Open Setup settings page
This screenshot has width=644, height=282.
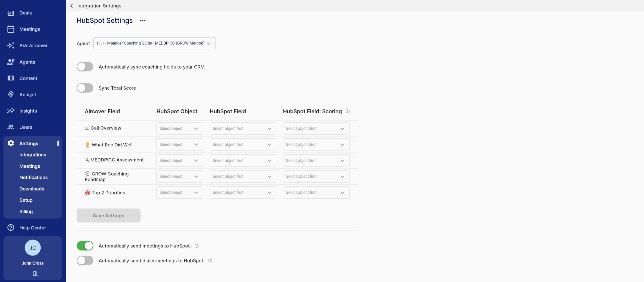pyautogui.click(x=26, y=200)
